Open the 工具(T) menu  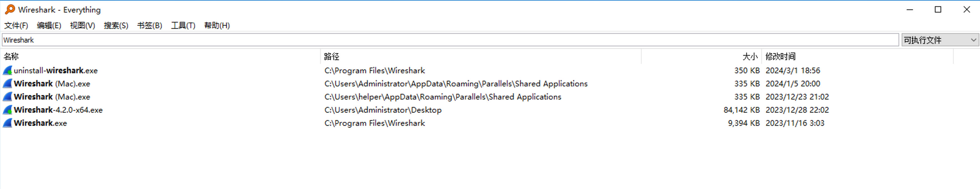click(183, 25)
